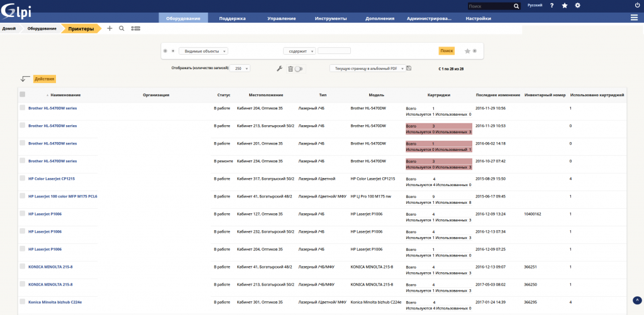The height and width of the screenshot is (315, 644).
Task: Open the Управление menu
Action: 282,18
